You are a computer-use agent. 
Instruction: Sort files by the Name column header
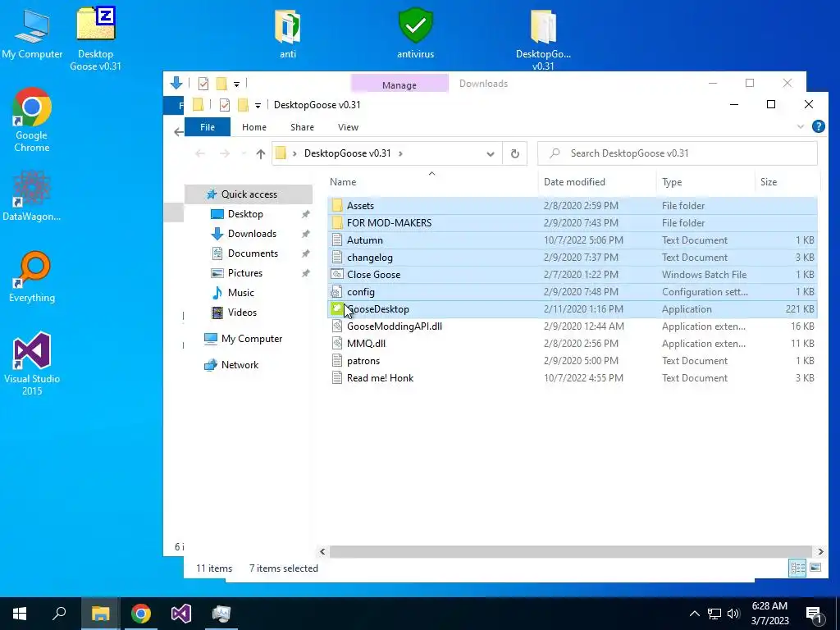432,182
